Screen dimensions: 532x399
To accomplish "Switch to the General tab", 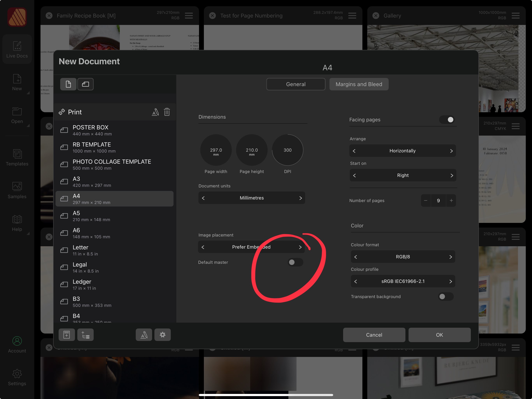I will click(x=296, y=84).
